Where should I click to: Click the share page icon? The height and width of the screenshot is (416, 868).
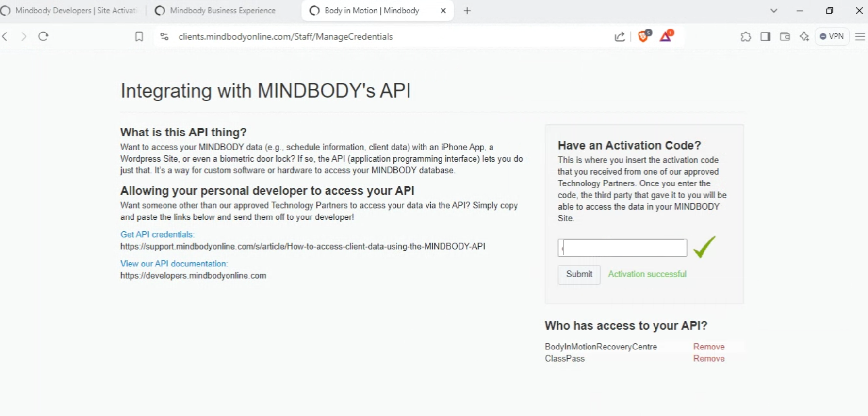(x=620, y=36)
